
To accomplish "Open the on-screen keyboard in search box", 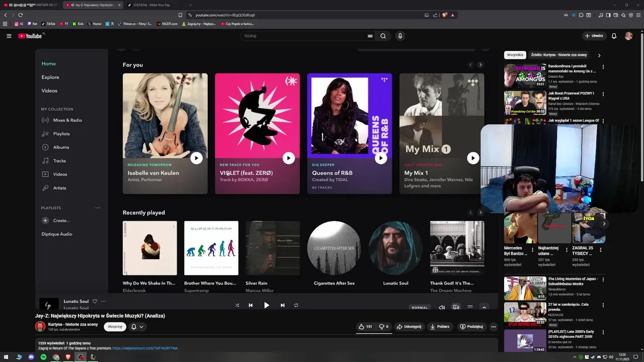I will pos(370,36).
